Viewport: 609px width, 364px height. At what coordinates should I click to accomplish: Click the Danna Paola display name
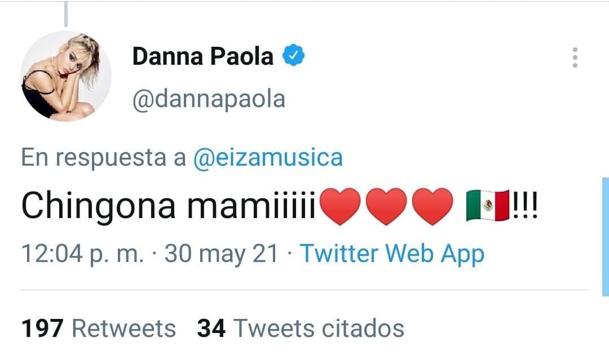click(x=203, y=57)
